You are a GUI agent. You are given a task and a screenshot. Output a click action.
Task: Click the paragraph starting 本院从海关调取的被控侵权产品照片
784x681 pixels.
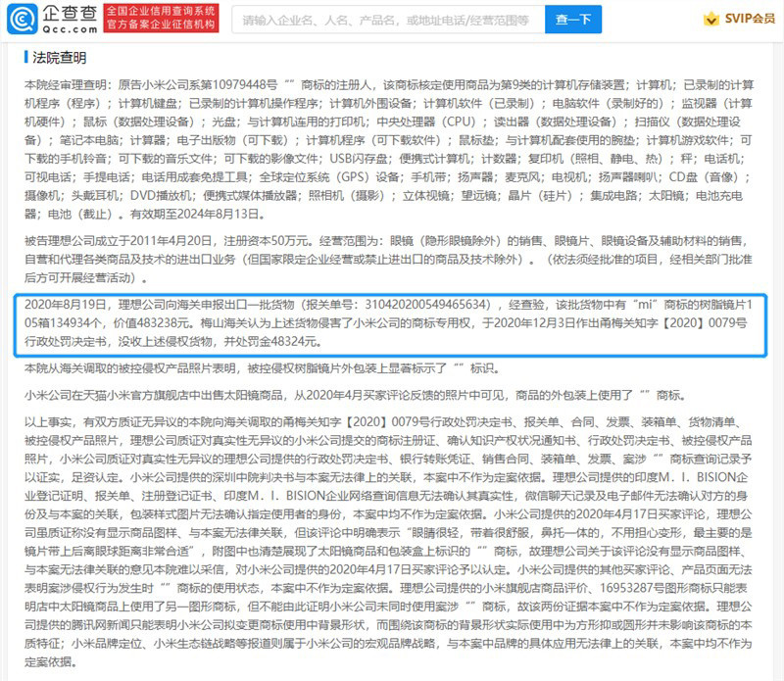[x=261, y=368]
